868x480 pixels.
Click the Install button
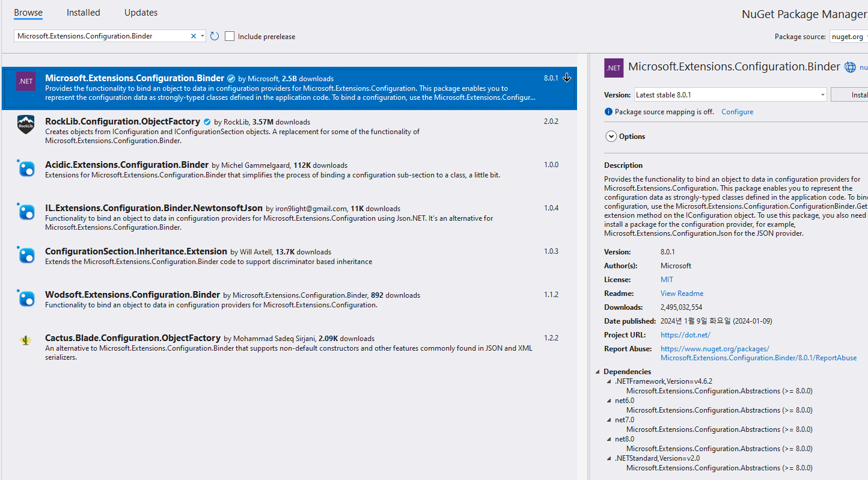[849, 94]
